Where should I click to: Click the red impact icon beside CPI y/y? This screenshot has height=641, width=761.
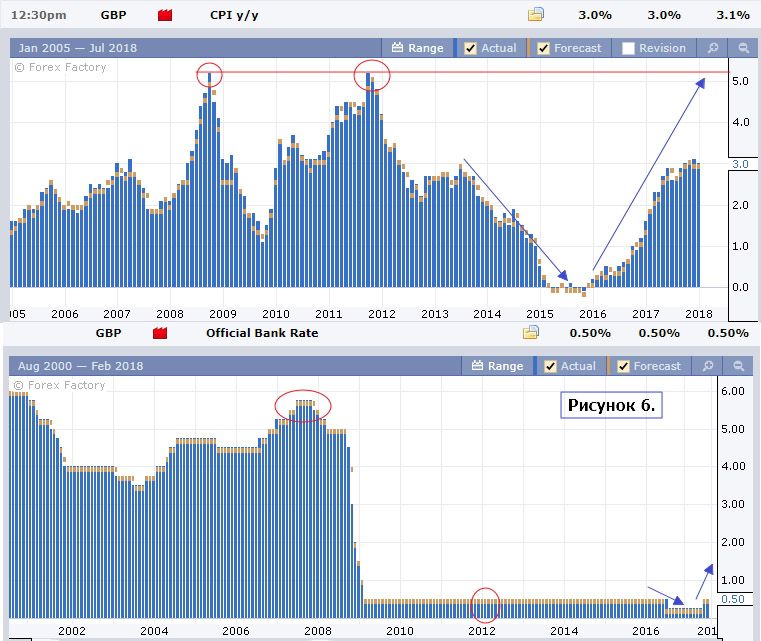click(166, 15)
